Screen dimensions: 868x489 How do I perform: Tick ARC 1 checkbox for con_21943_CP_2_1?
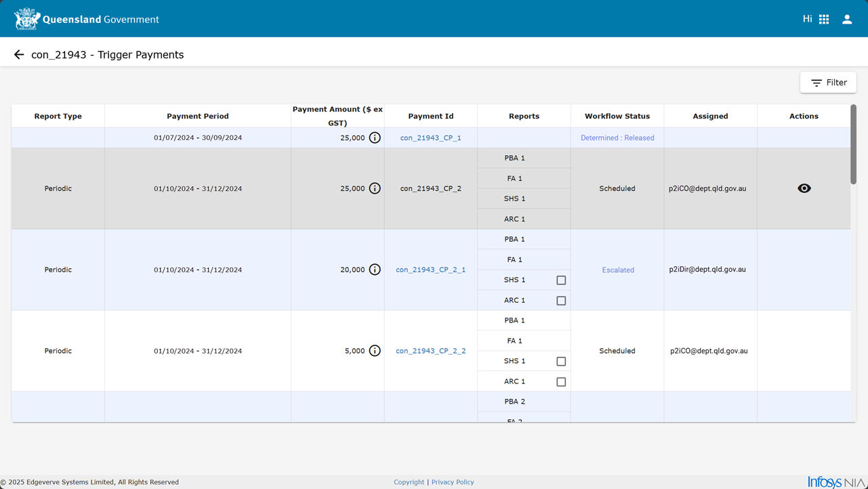point(561,301)
